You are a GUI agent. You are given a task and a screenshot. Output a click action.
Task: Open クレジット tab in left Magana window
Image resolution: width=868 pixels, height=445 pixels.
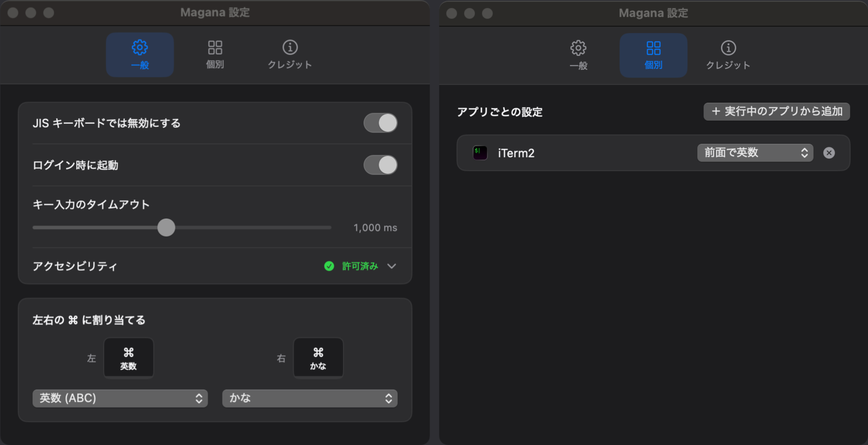(290, 54)
